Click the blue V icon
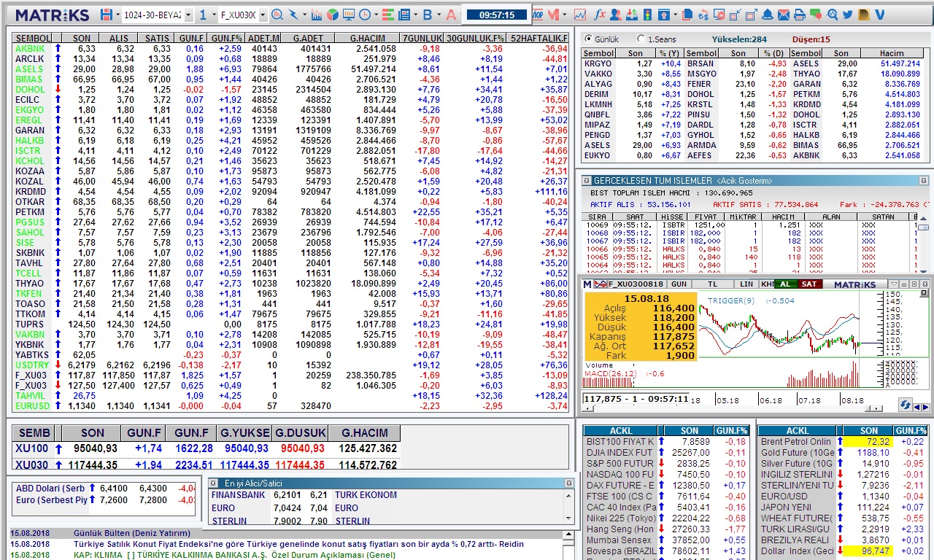 coord(879,15)
